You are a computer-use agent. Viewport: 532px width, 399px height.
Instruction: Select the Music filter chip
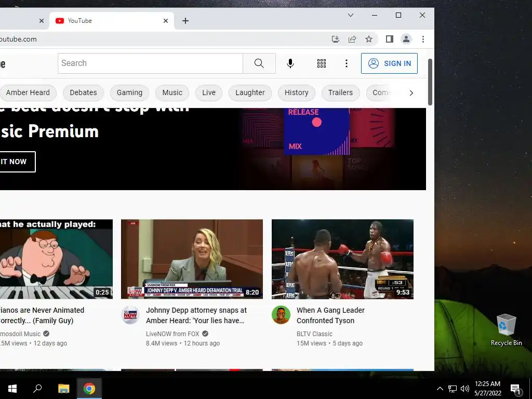point(172,92)
